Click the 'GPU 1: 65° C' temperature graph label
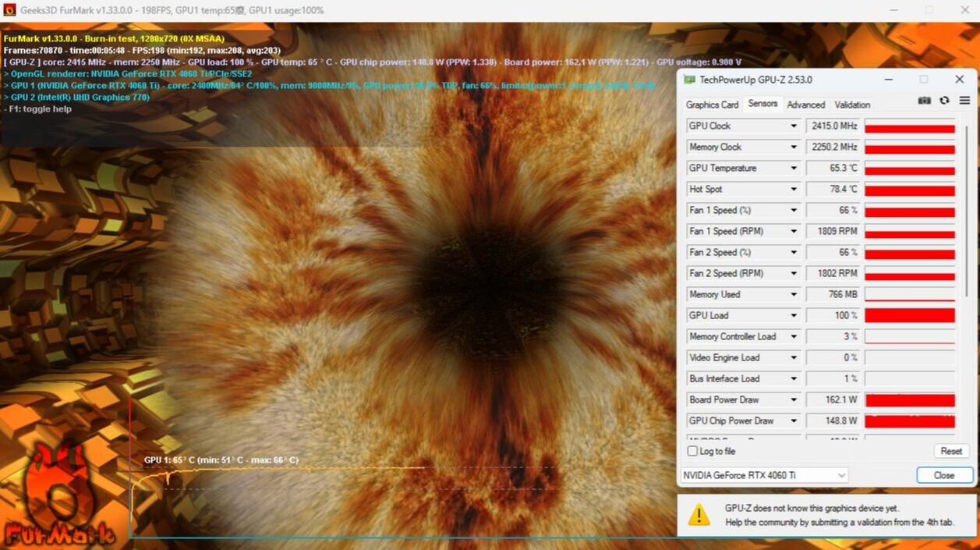The image size is (980, 550). tap(221, 460)
